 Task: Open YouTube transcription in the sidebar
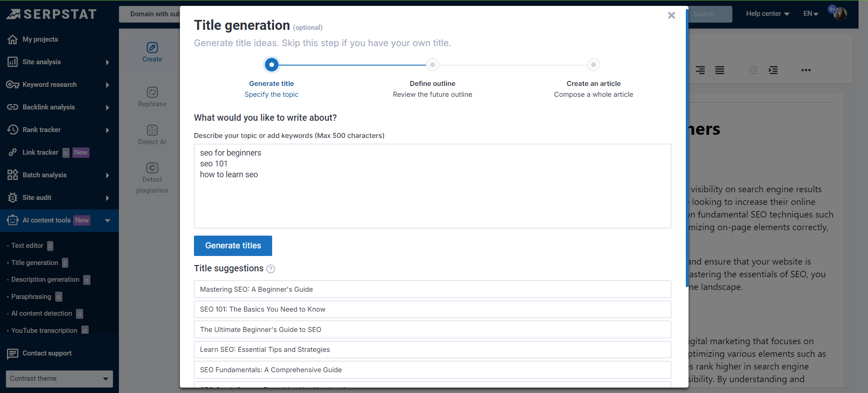point(44,331)
